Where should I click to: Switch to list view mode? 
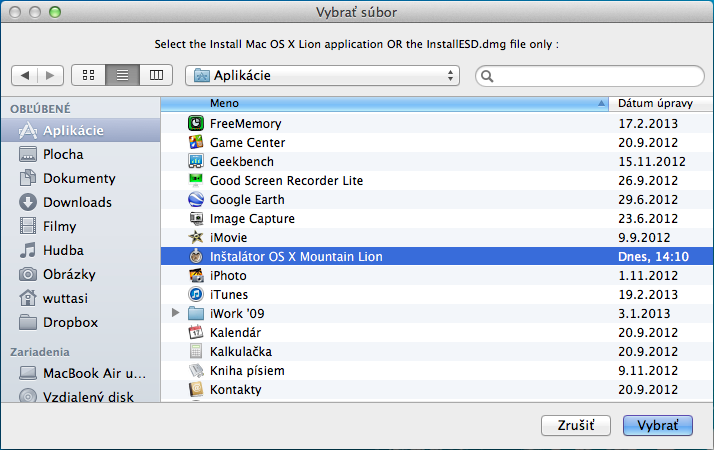pyautogui.click(x=121, y=75)
